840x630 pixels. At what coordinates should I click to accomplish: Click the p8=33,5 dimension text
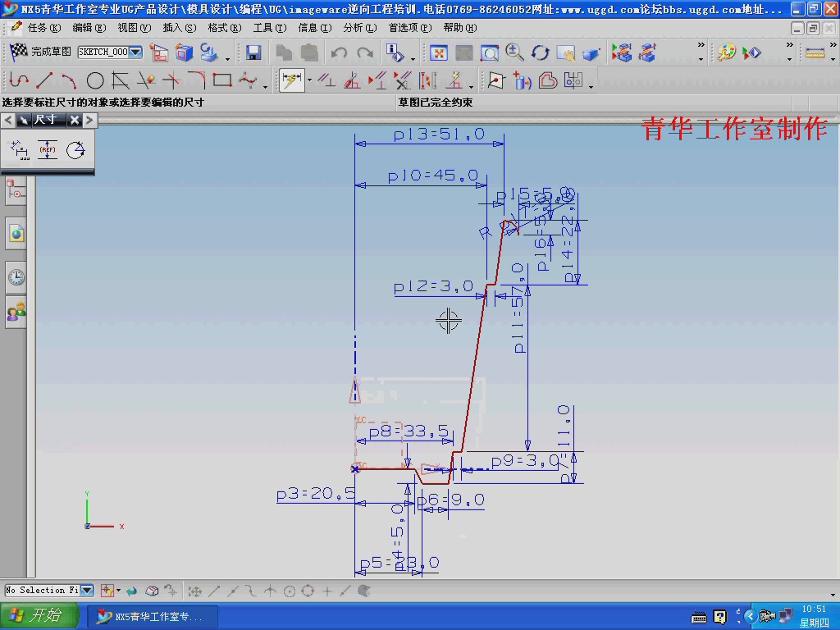(x=409, y=431)
